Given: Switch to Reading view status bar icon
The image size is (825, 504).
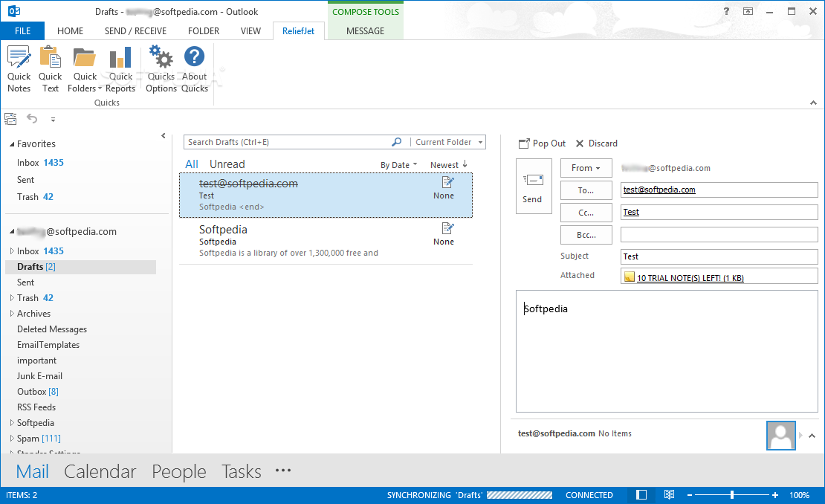Looking at the screenshot, I should 669,494.
